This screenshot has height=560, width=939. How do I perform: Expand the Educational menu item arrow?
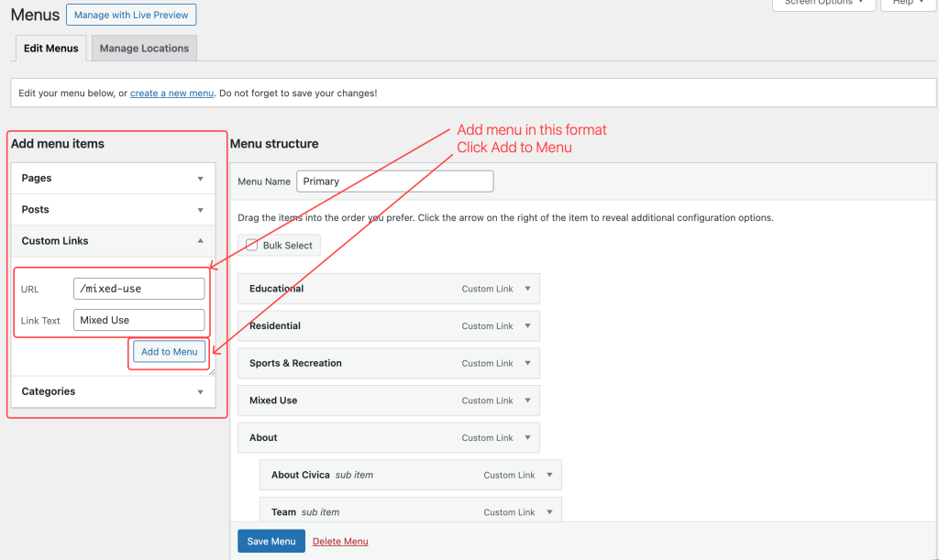coord(527,289)
